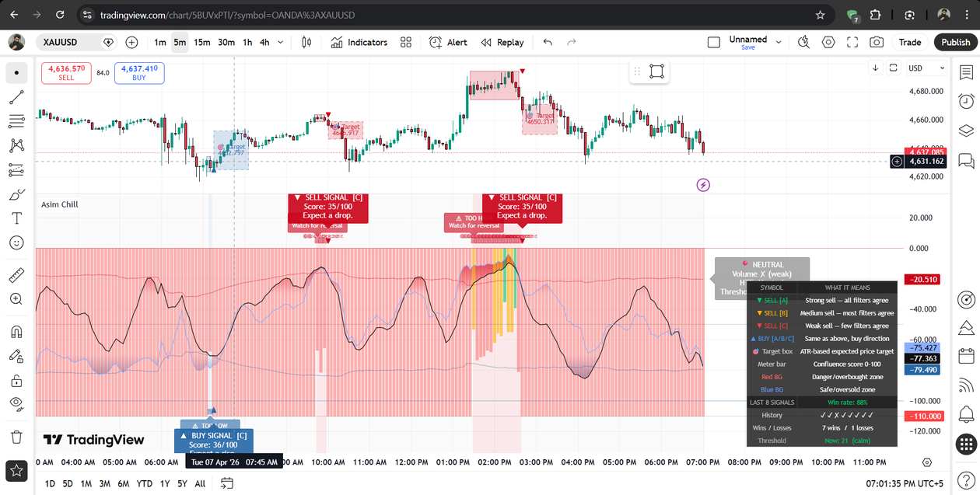This screenshot has width=980, height=495.
Task: Select the 15m timeframe
Action: click(x=202, y=42)
